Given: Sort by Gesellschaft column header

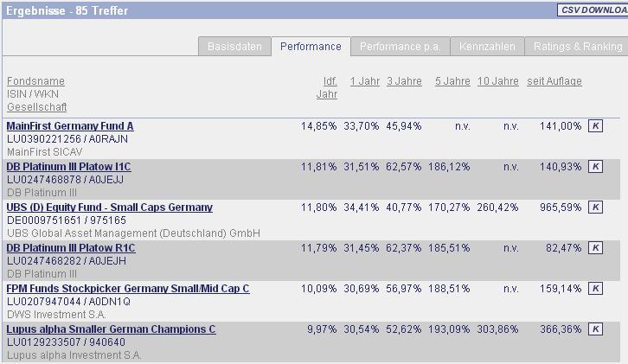Looking at the screenshot, I should [x=35, y=107].
